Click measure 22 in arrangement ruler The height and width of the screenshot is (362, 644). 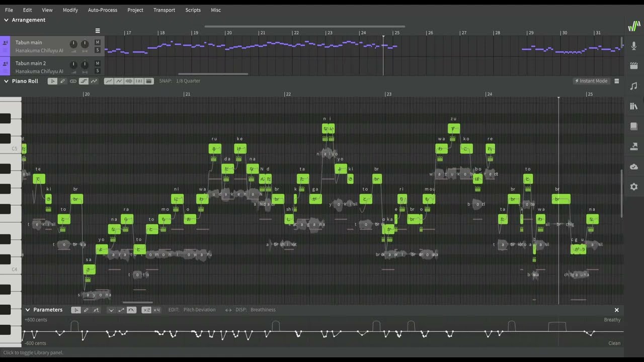[x=296, y=33]
